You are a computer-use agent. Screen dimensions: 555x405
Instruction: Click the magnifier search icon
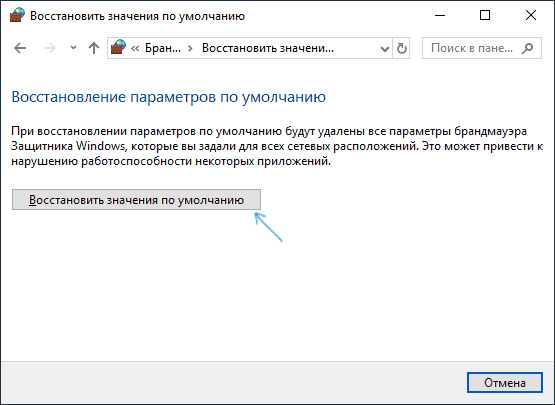click(527, 48)
